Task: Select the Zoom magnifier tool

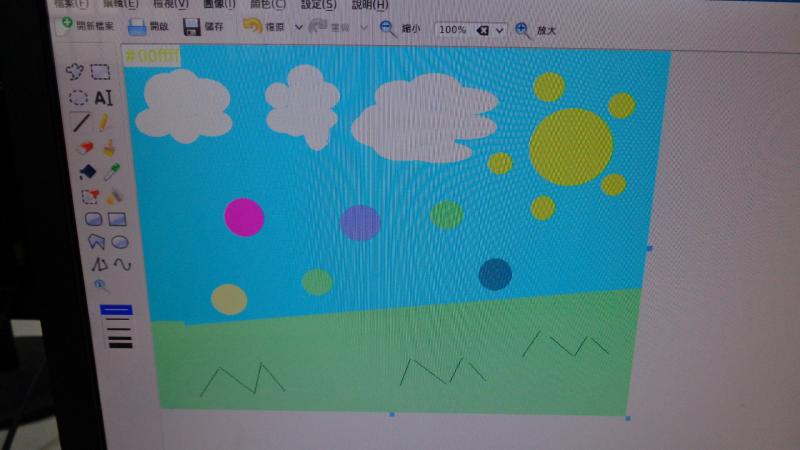Action: point(101,285)
